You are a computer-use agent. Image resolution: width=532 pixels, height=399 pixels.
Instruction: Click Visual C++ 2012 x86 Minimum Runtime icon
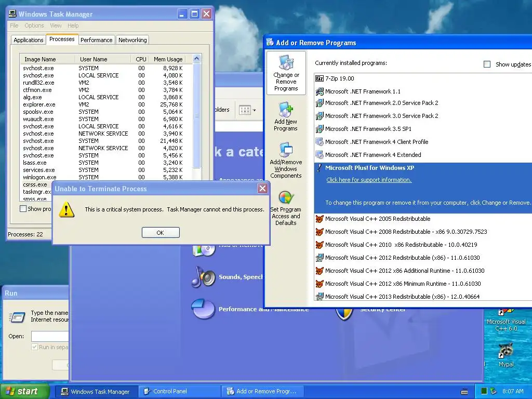pyautogui.click(x=320, y=284)
